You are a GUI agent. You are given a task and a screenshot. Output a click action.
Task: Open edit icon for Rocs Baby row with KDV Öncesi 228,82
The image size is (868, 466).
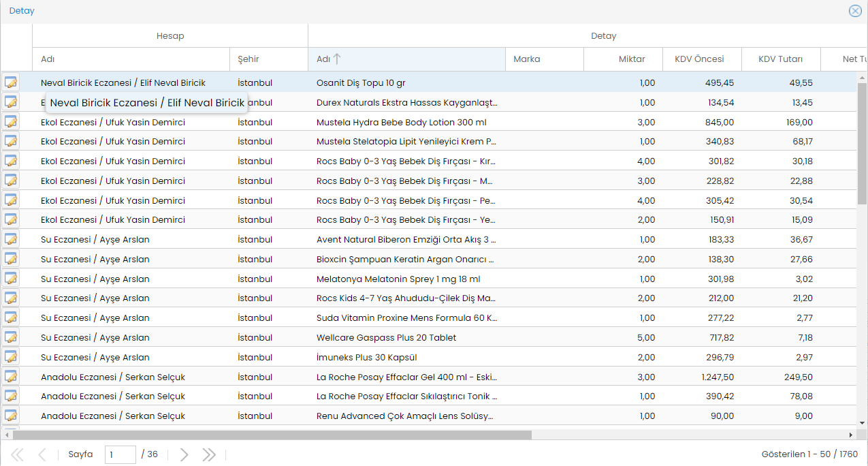pyautogui.click(x=11, y=181)
